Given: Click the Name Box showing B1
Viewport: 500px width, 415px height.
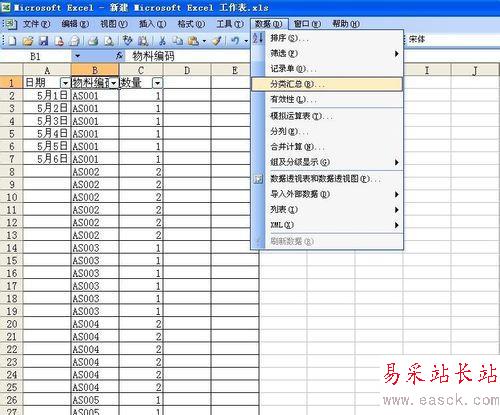Looking at the screenshot, I should (36, 56).
